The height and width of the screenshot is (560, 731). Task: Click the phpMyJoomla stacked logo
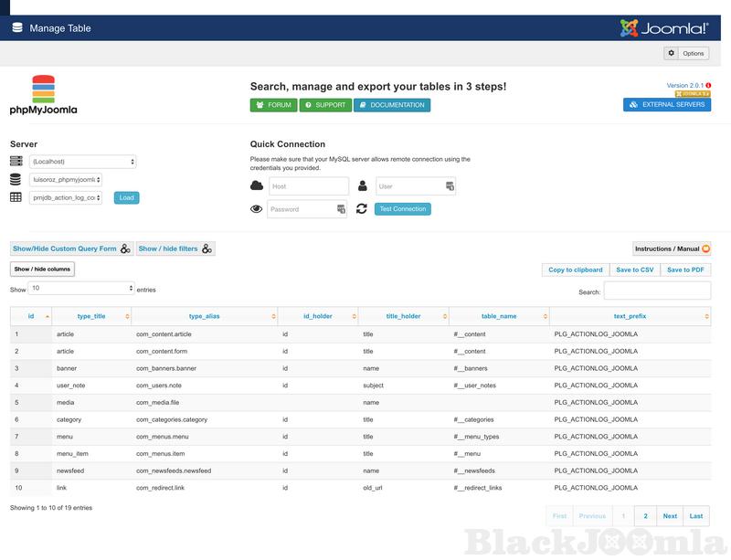43,95
